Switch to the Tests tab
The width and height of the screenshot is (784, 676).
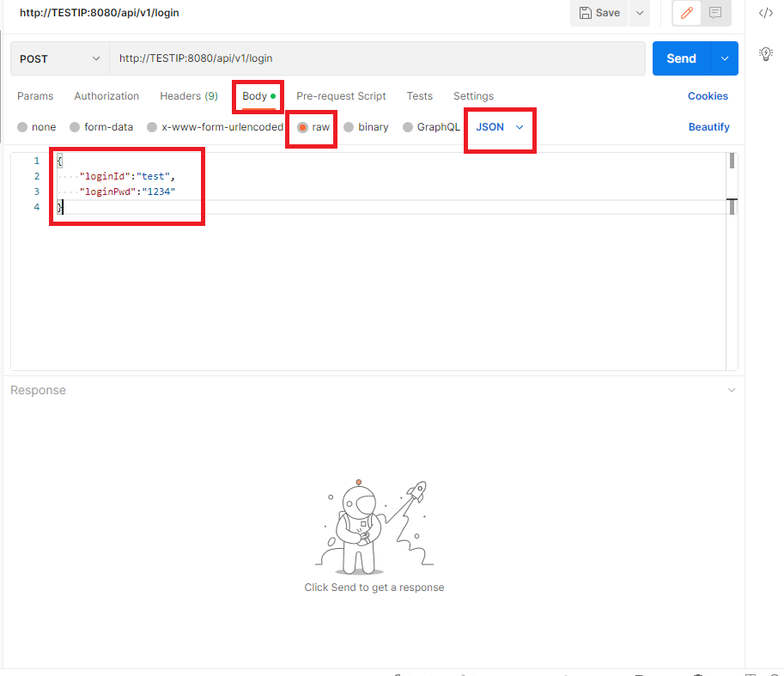click(x=420, y=96)
